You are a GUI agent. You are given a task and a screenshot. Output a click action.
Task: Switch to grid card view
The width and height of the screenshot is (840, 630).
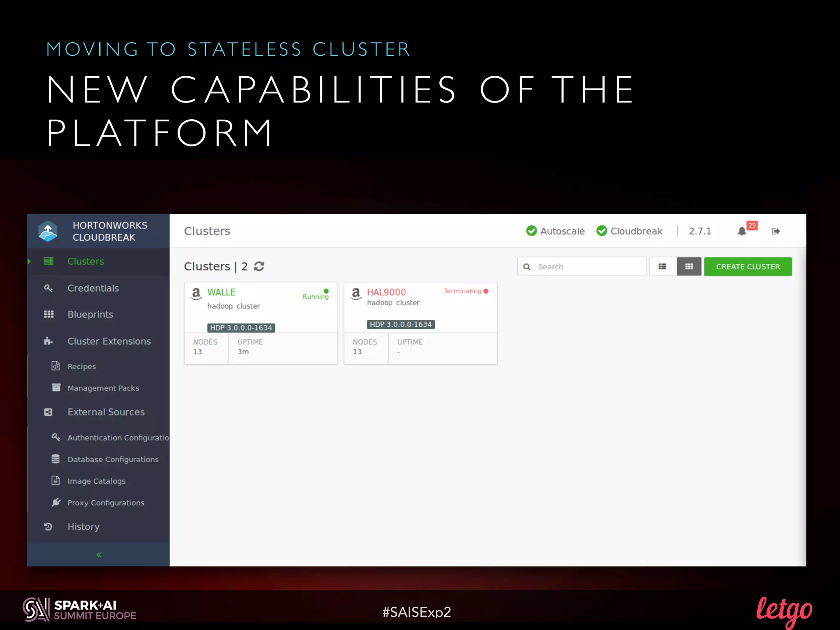tap(689, 267)
